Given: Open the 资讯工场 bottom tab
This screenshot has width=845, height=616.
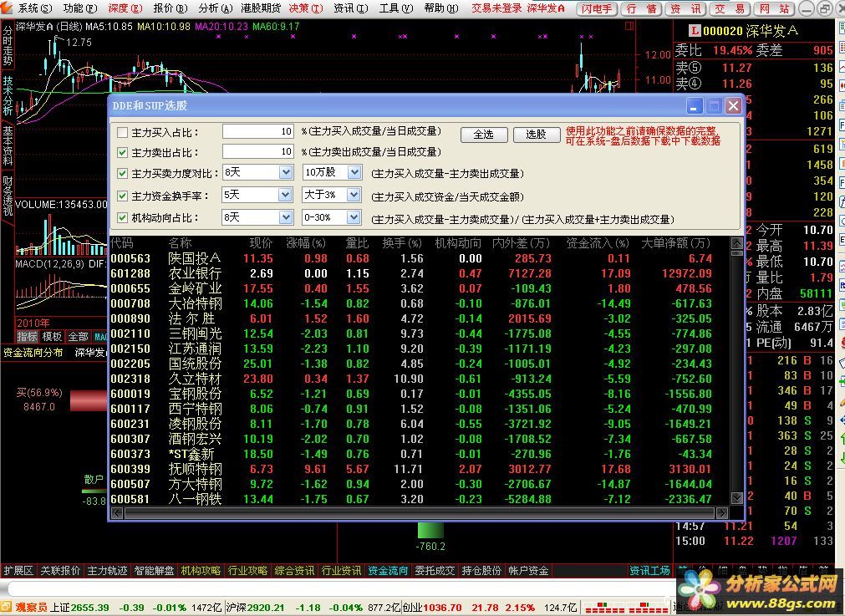Looking at the screenshot, I should [x=650, y=570].
